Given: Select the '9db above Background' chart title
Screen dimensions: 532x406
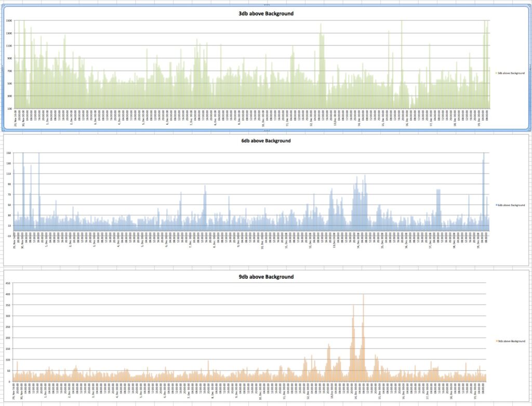Looking at the screenshot, I should point(266,277).
